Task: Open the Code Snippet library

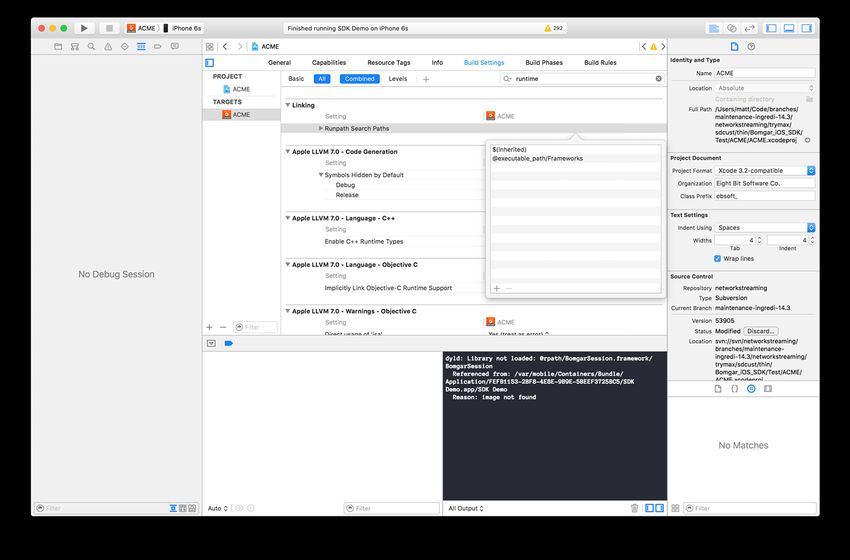Action: coord(735,389)
